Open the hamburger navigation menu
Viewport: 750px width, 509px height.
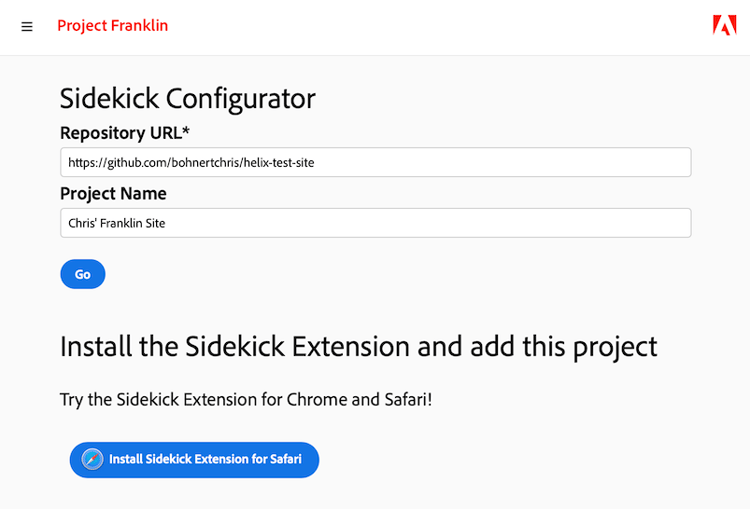coord(27,27)
